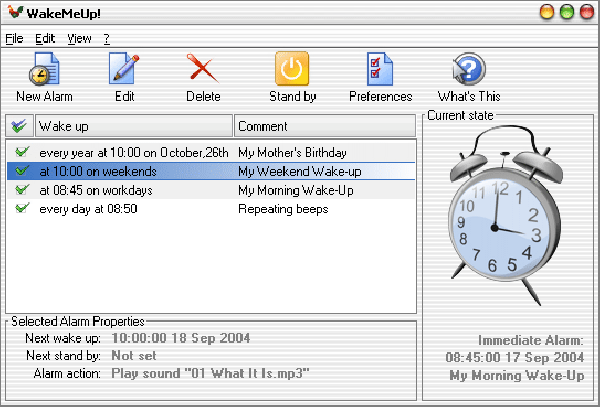Sort by the Wake up column header

click(133, 127)
